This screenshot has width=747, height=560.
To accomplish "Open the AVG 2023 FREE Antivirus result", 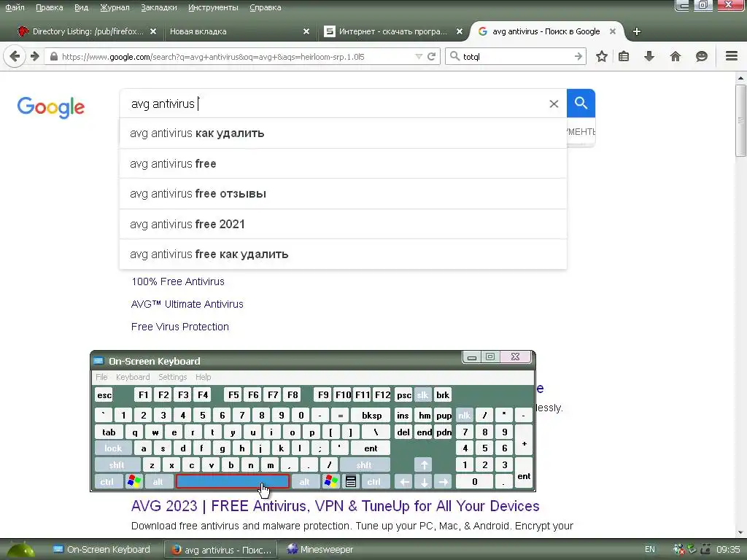I will [336, 506].
